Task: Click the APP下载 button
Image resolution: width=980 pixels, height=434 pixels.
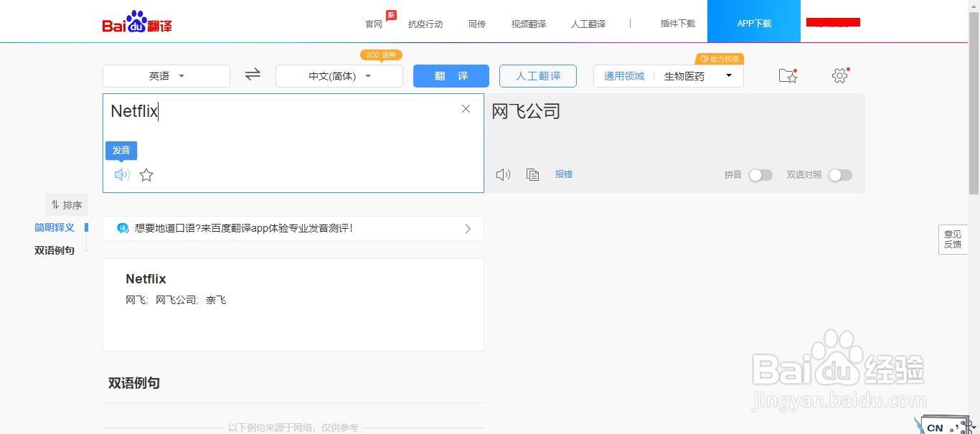Action: [x=754, y=22]
